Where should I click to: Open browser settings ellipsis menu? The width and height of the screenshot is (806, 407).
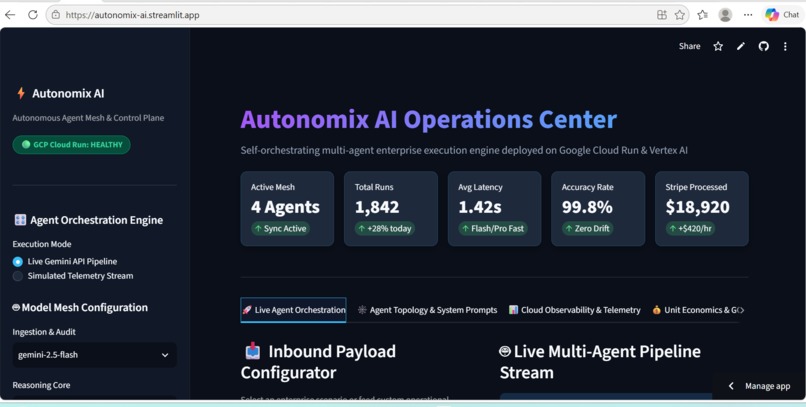point(748,15)
